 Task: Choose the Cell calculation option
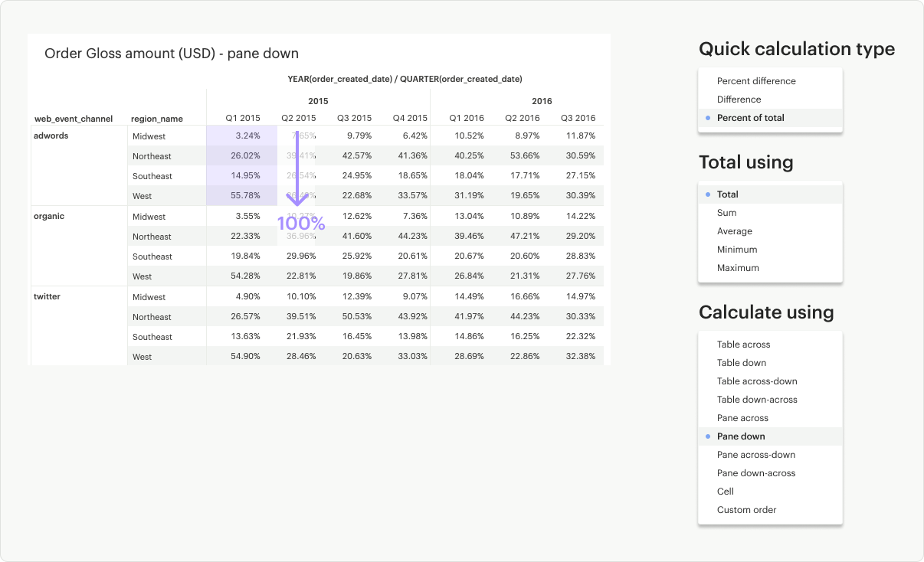[725, 492]
